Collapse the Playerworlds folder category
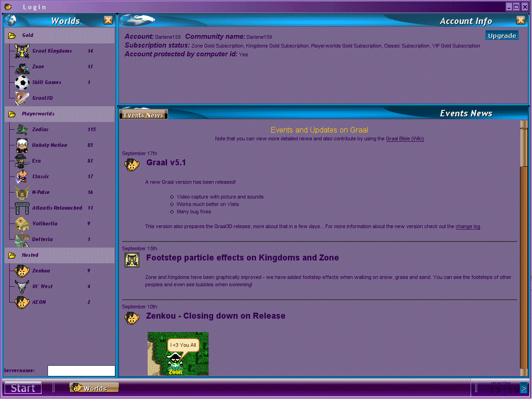Viewport: 532px width, 399px height. click(x=12, y=114)
